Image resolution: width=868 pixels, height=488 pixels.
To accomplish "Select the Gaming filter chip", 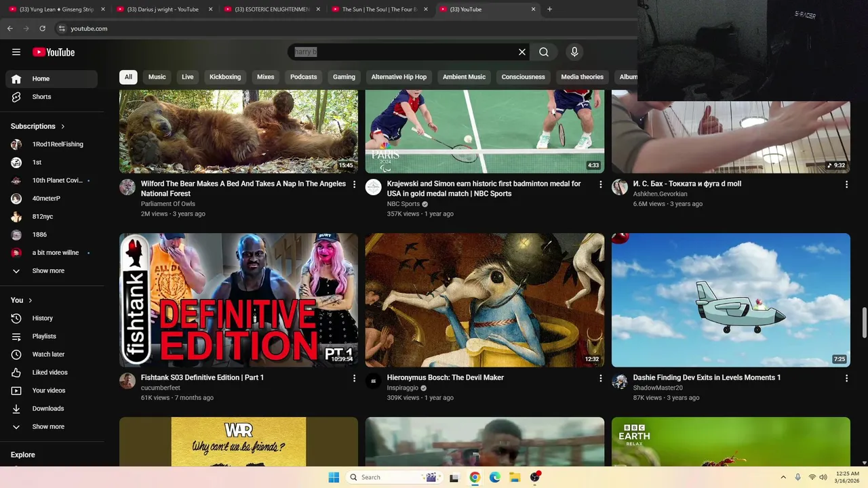I will click(344, 77).
